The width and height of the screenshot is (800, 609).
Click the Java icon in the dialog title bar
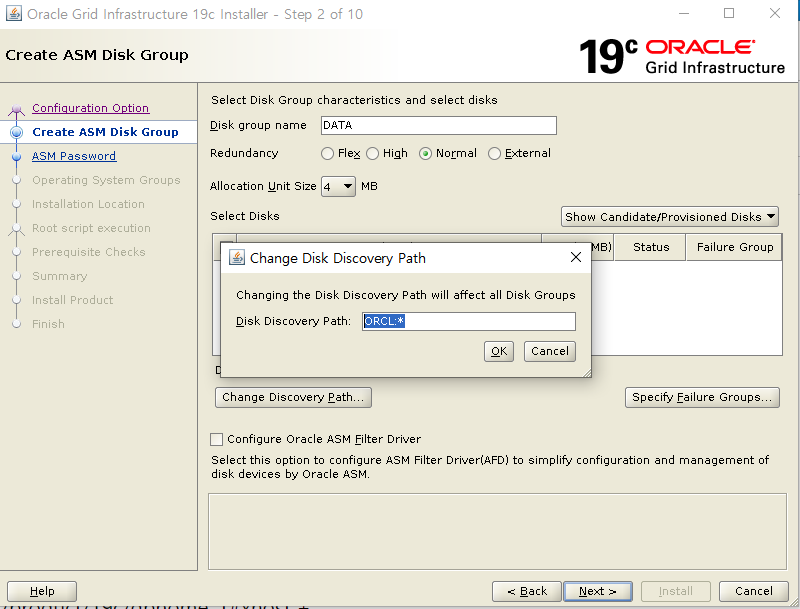pos(236,257)
